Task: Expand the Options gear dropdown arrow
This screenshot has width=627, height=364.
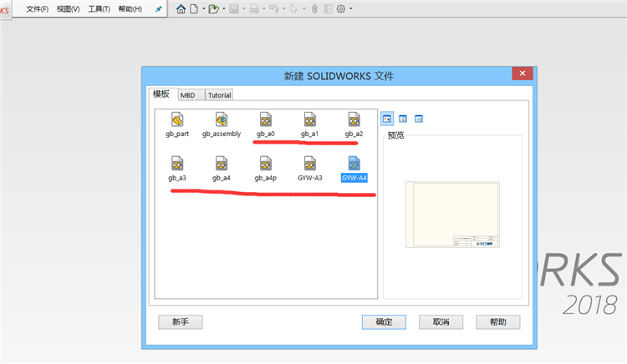Action: point(351,9)
